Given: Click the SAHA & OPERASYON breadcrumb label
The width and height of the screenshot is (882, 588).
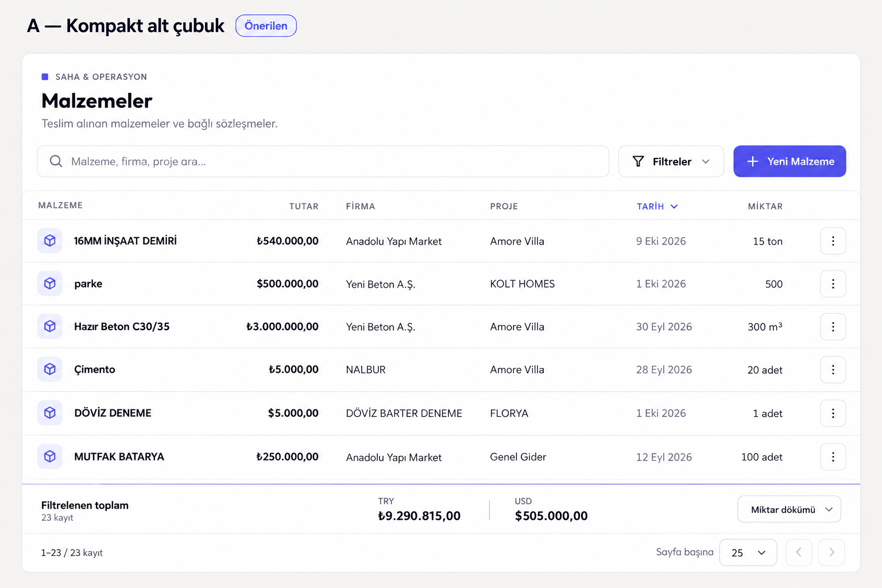Looking at the screenshot, I should click(101, 76).
